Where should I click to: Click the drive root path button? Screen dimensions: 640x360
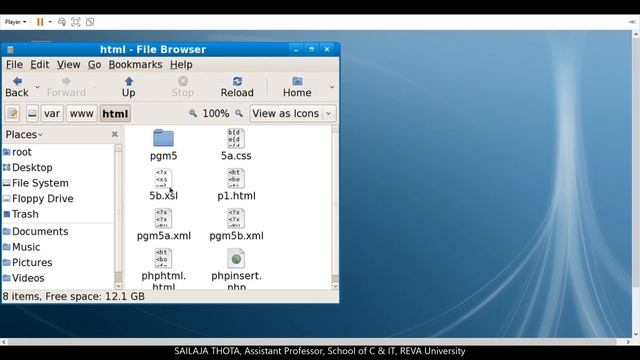point(32,113)
